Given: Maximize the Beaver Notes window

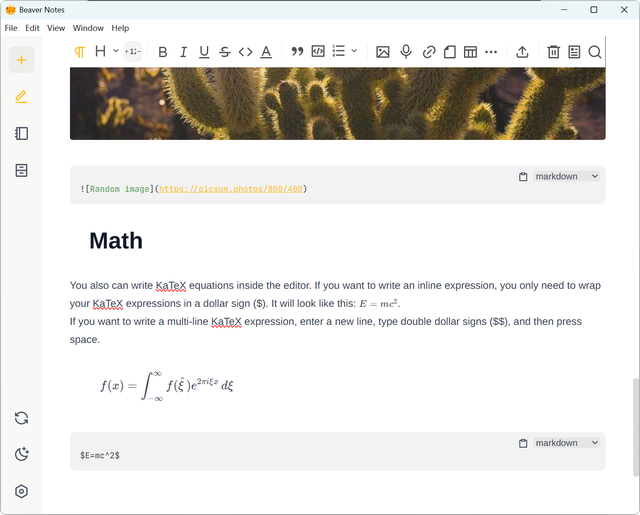Looking at the screenshot, I should coord(594,9).
